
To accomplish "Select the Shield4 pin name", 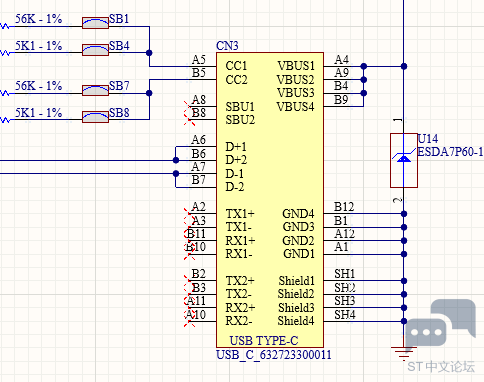I will point(296,321).
